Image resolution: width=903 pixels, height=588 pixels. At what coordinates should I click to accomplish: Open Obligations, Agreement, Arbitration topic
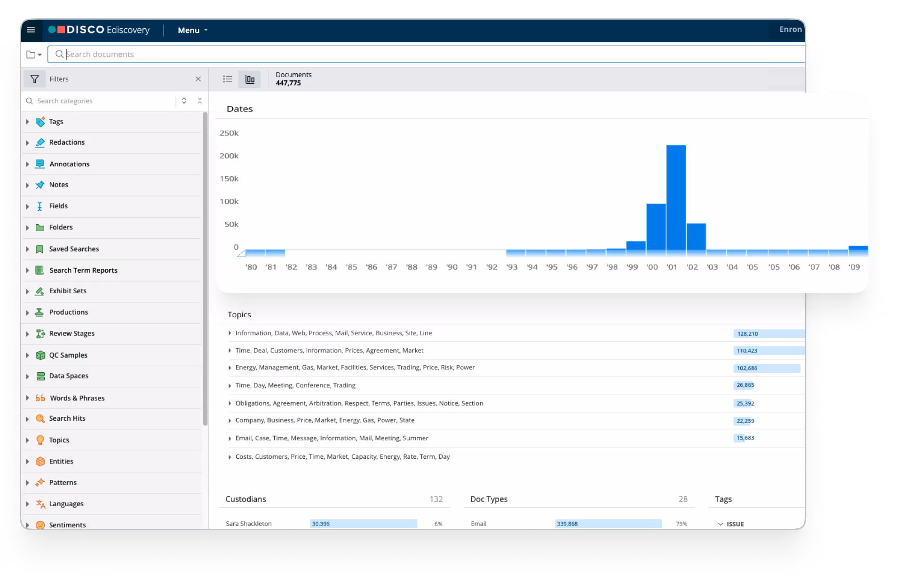(x=359, y=403)
